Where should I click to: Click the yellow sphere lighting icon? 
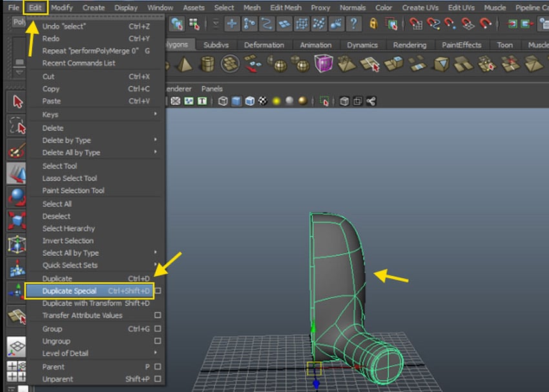point(276,101)
